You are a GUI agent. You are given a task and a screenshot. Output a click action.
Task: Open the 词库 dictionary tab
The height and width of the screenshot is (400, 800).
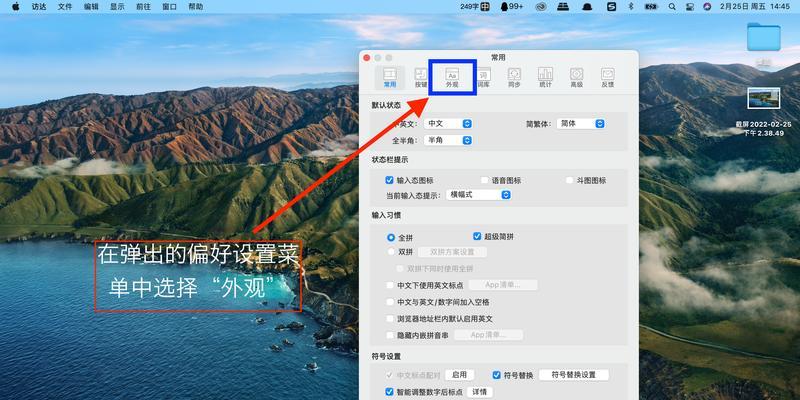pyautogui.click(x=483, y=78)
